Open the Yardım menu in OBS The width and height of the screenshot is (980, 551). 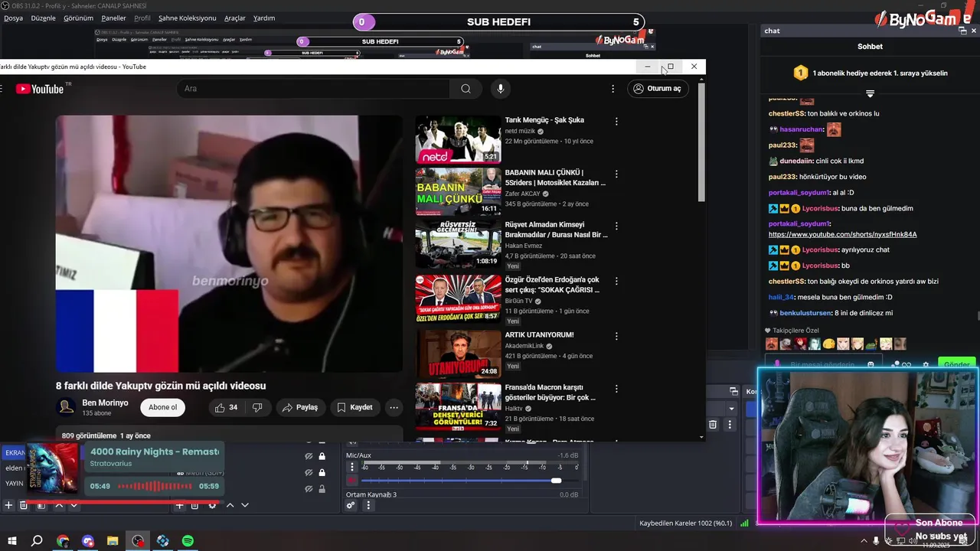(x=263, y=18)
